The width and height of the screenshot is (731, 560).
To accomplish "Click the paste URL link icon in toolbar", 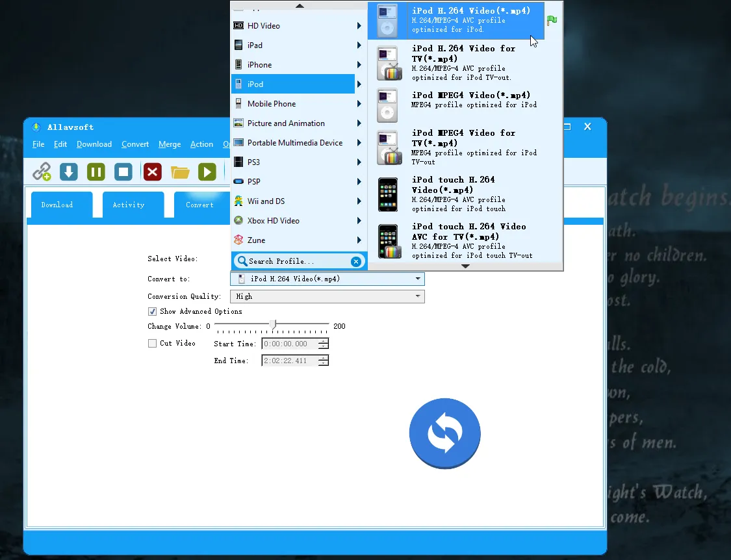I will [x=42, y=172].
